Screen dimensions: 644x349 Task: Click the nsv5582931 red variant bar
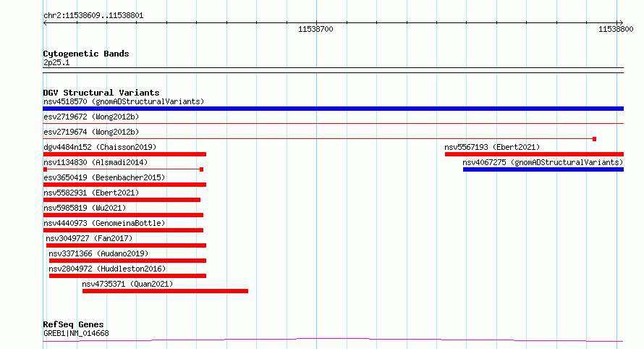click(x=122, y=200)
